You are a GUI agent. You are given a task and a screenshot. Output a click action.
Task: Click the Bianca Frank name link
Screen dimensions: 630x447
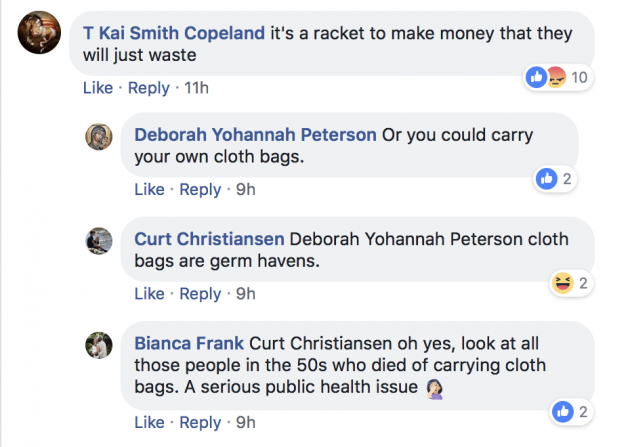click(x=188, y=343)
